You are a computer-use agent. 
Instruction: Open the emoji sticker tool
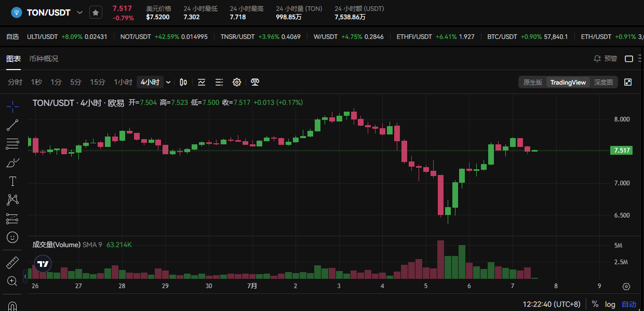tap(12, 237)
